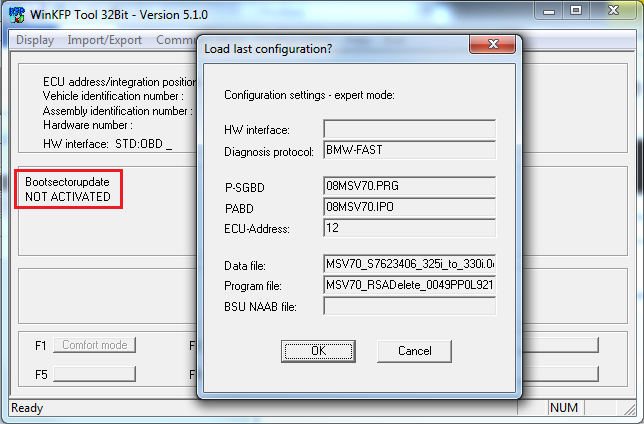Cancel loading the last configuration
This screenshot has height=424, width=644.
(414, 351)
